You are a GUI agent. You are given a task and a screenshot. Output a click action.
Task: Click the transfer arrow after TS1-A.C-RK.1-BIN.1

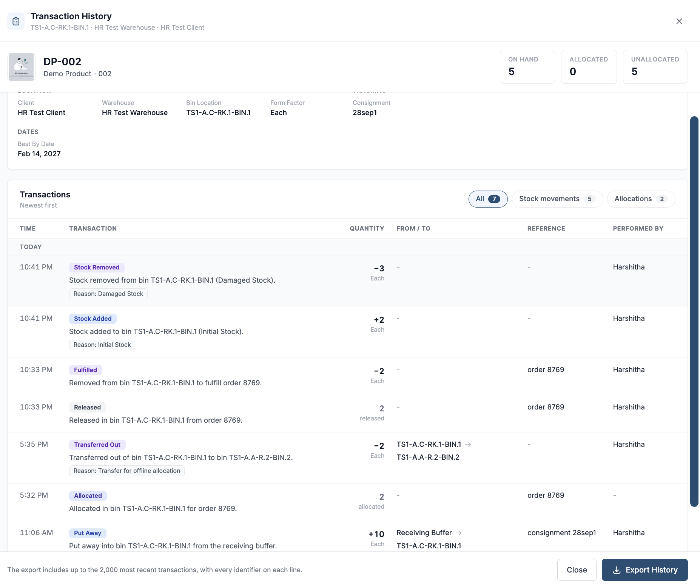(x=468, y=445)
